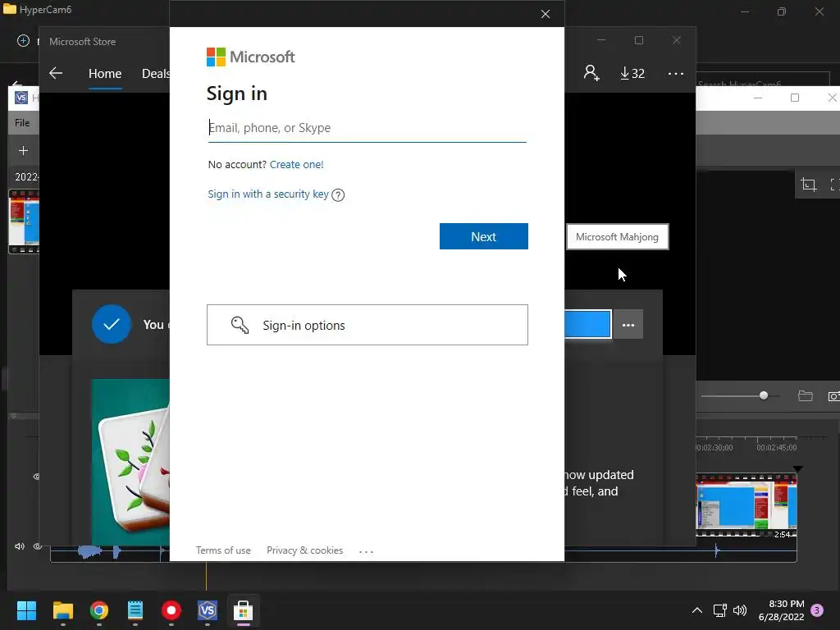Open Microsoft Store downloads showing 32
The height and width of the screenshot is (630, 840).
point(632,73)
